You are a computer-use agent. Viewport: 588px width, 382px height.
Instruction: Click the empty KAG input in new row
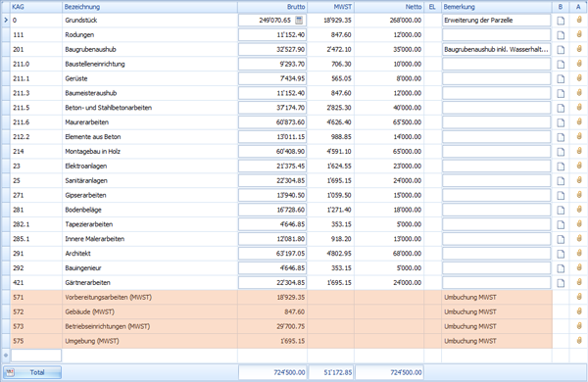click(36, 356)
